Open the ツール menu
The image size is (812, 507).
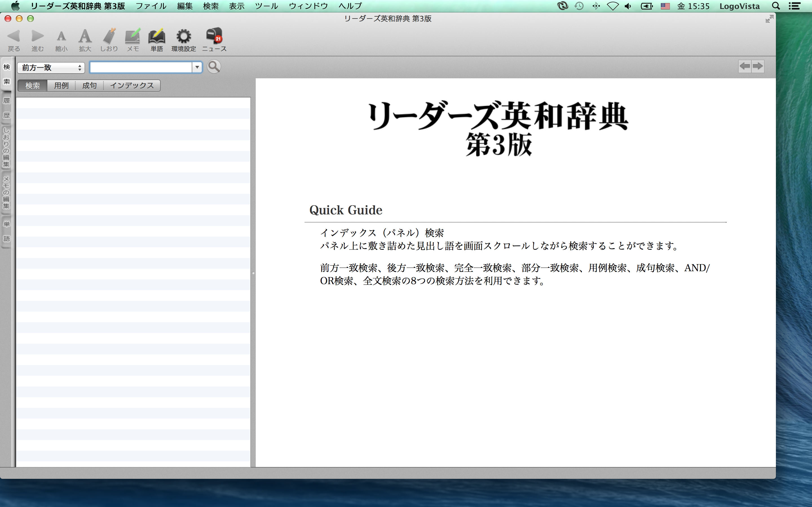click(266, 6)
